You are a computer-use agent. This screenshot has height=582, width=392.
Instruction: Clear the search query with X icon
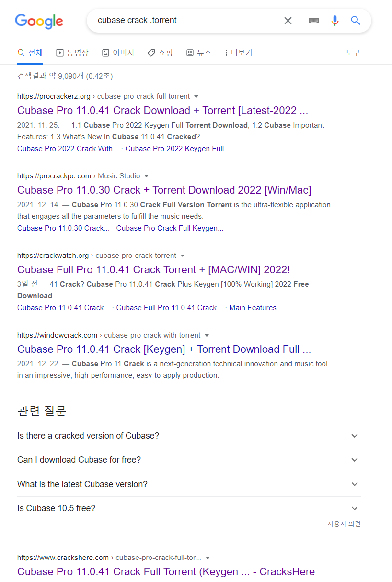288,21
